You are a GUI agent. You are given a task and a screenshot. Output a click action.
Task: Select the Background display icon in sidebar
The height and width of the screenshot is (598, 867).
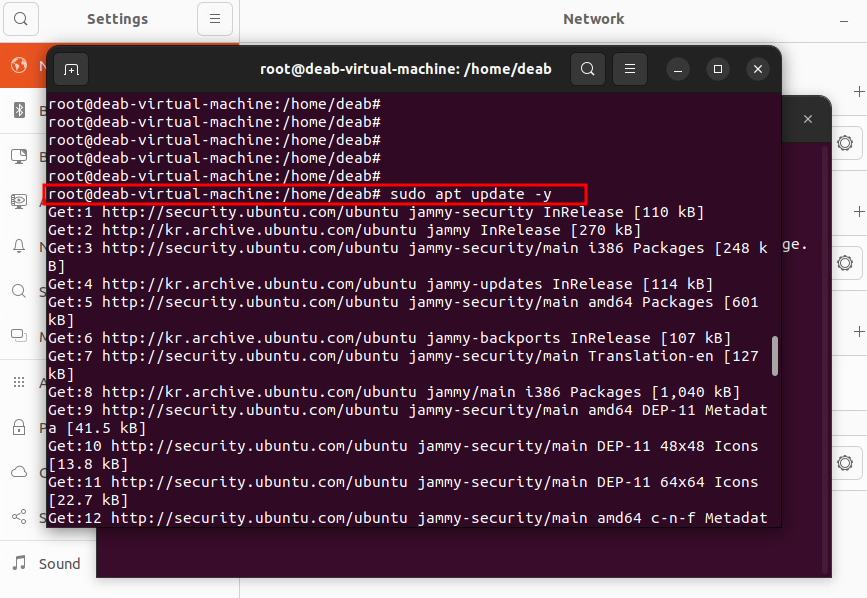pos(19,156)
